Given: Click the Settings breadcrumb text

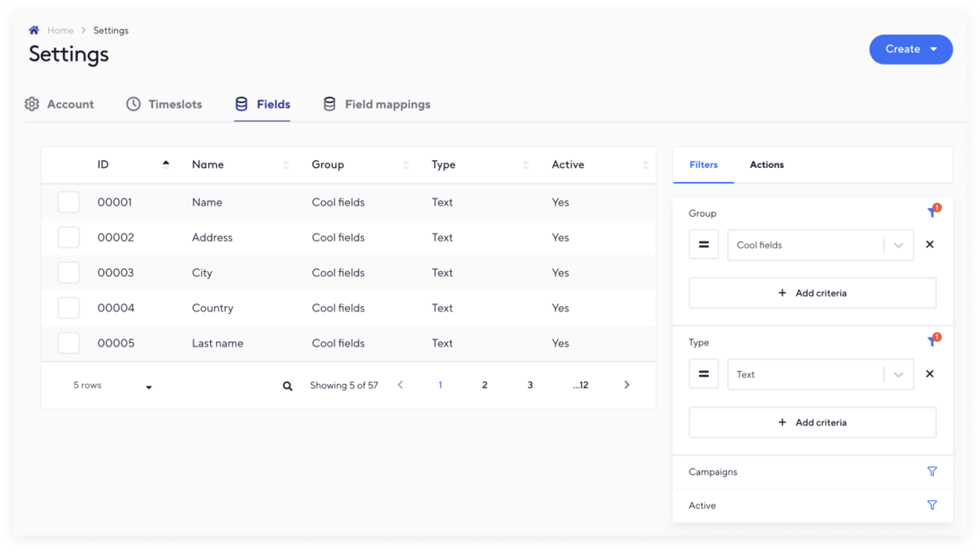Looking at the screenshot, I should coord(110,30).
